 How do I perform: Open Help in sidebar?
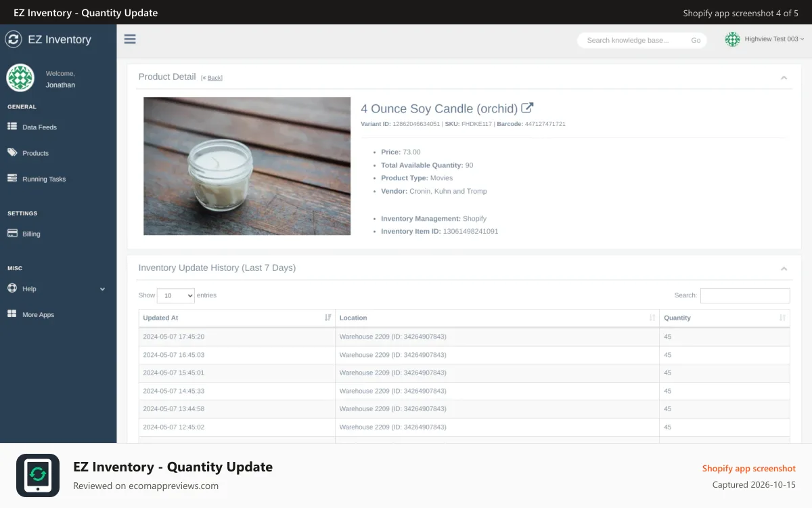[29, 289]
